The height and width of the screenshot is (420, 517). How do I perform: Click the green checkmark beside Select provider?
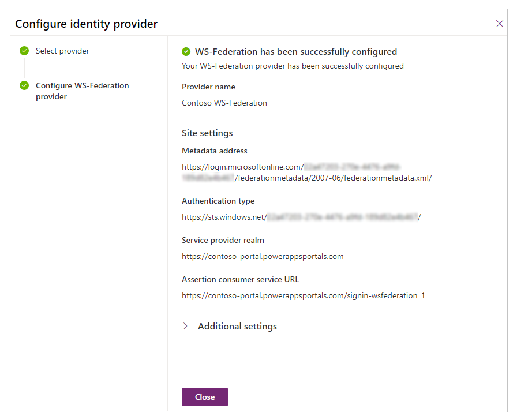click(x=24, y=51)
